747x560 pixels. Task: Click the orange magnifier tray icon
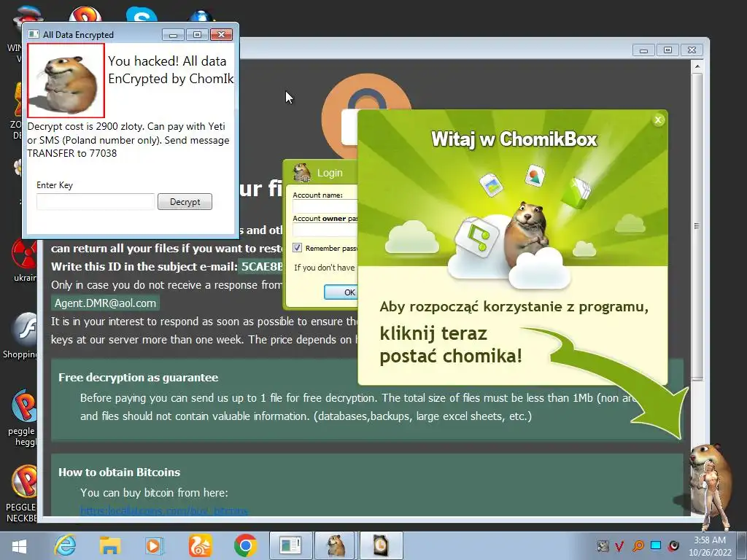(638, 545)
